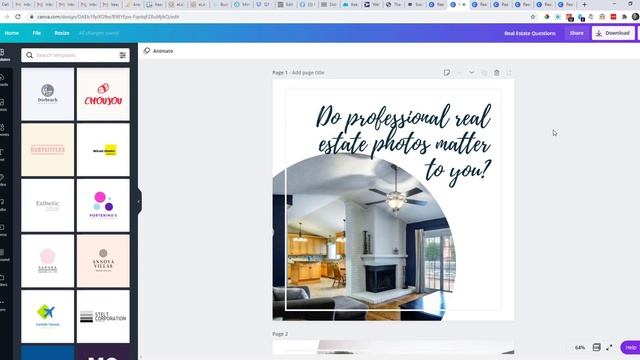Select the script headline text on canvas
The height and width of the screenshot is (360, 640).
[404, 145]
